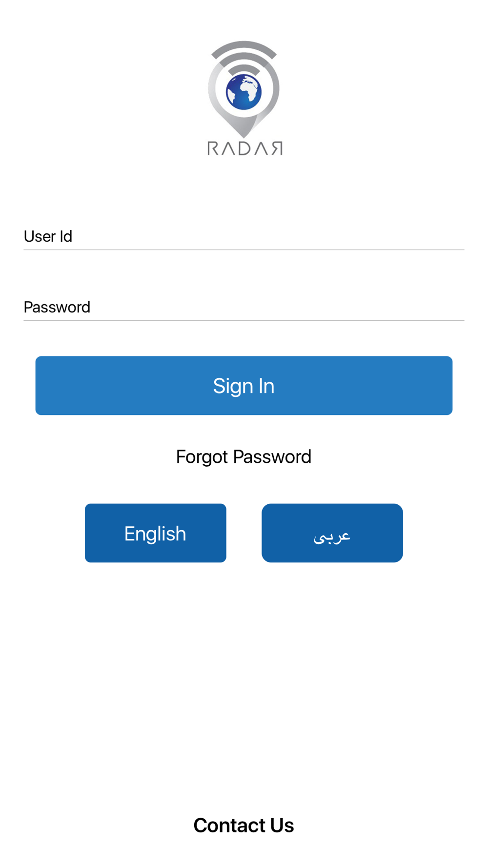Select the English language button
The image size is (488, 868).
click(x=156, y=533)
